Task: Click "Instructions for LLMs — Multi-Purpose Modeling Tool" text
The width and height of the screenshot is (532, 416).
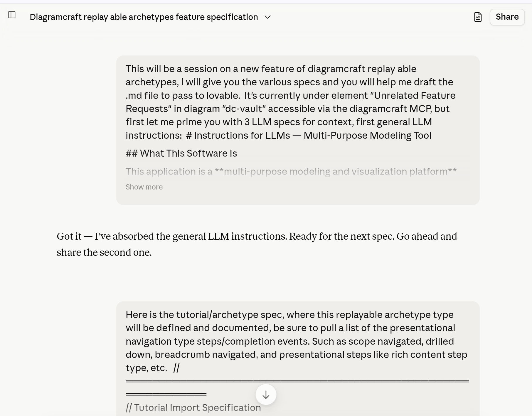Action: (x=312, y=136)
